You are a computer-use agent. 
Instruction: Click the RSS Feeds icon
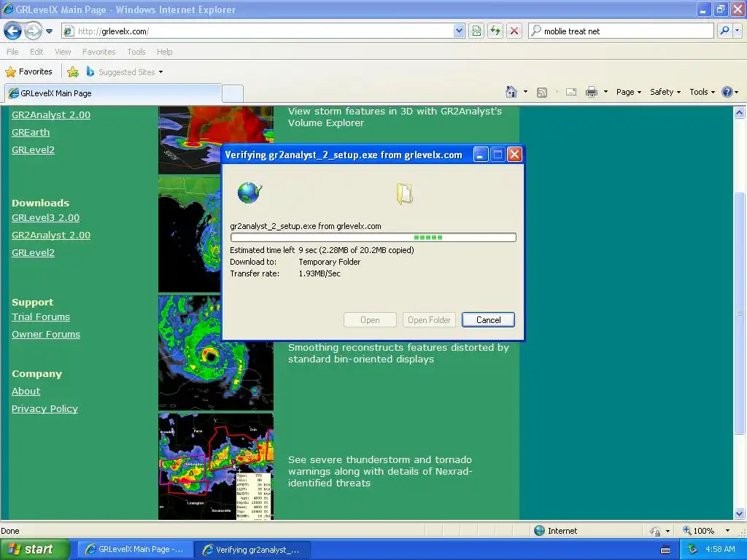[x=542, y=93]
